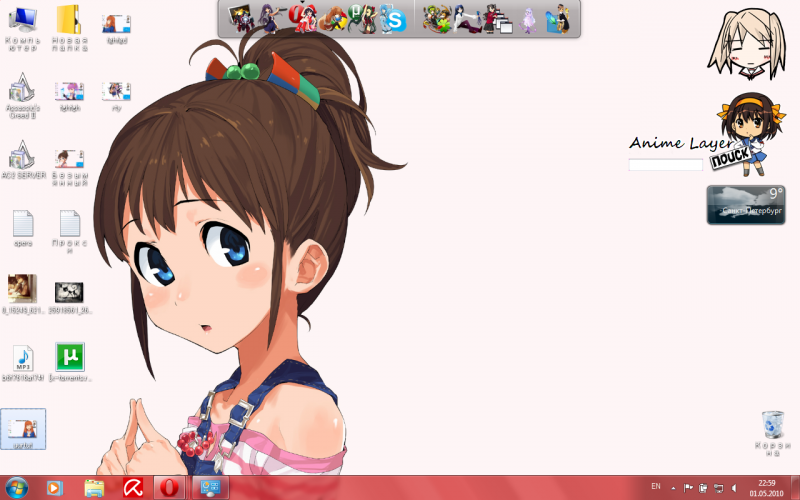The width and height of the screenshot is (800, 500).
Task: Open the green µTorrent file icon on desktop
Action: (x=70, y=362)
